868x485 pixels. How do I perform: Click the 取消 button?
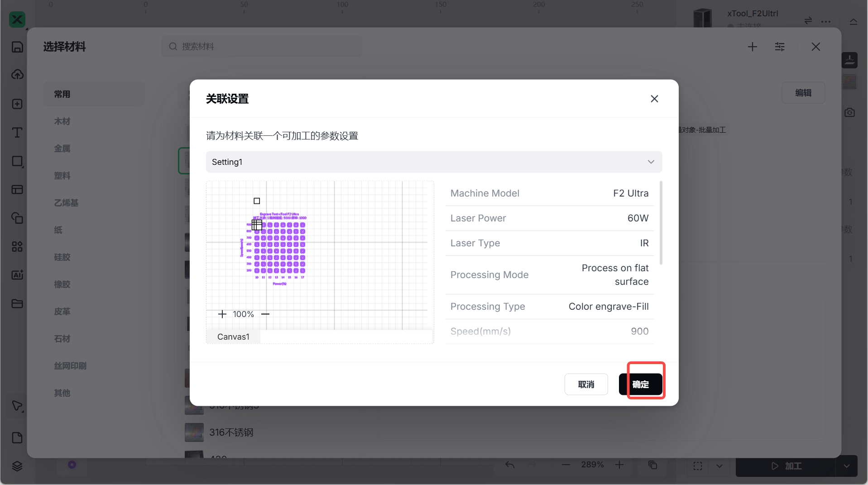[586, 384]
